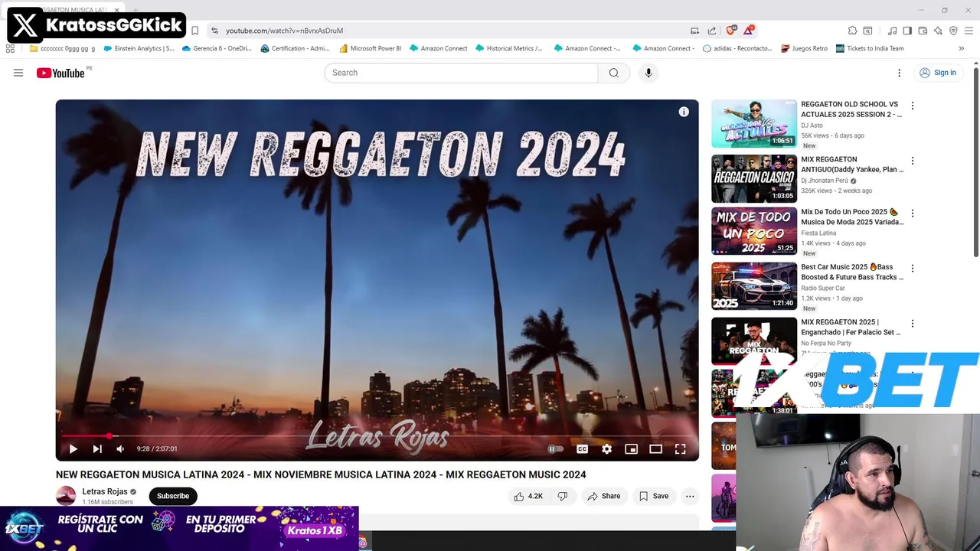Subscribe to Letras Rojas channel
This screenshot has height=551, width=980.
coord(173,496)
